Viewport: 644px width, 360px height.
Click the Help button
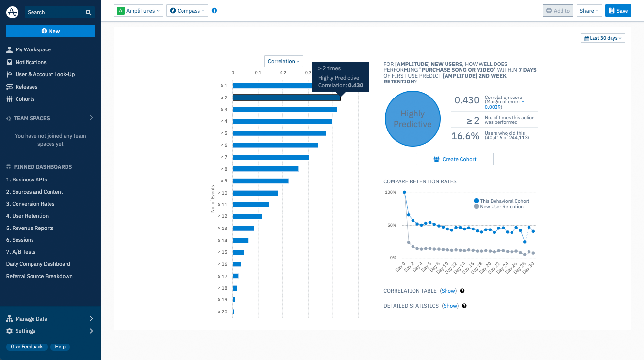click(60, 347)
